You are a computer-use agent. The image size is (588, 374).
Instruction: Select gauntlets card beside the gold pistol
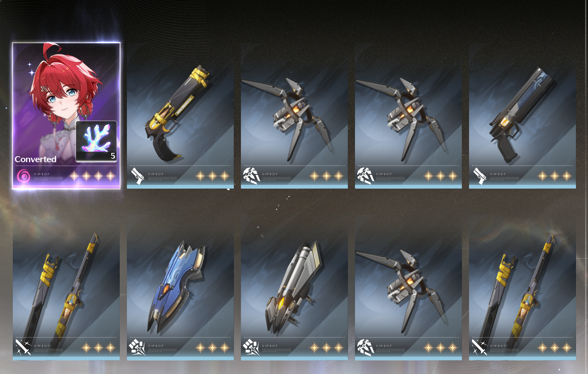pyautogui.click(x=294, y=116)
